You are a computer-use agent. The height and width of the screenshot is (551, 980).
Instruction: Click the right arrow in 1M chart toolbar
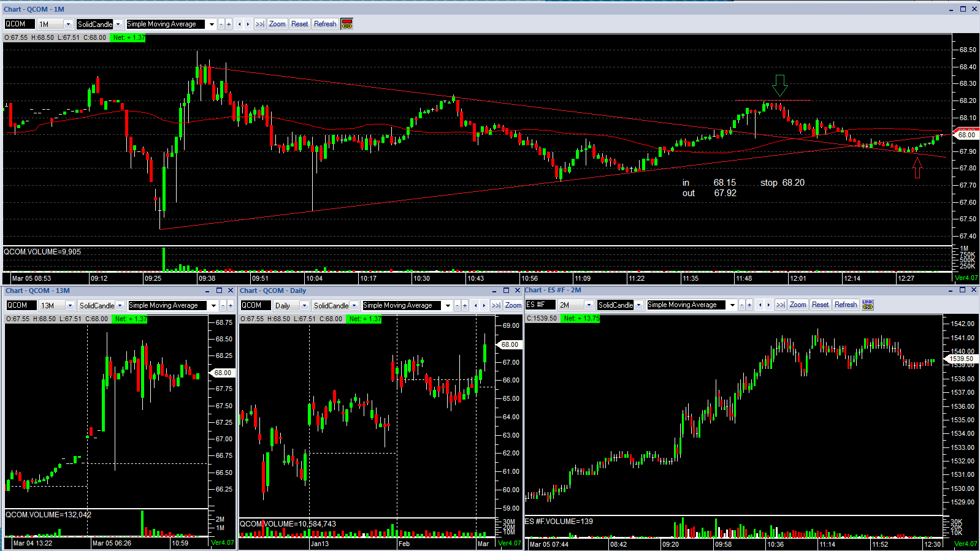point(248,24)
